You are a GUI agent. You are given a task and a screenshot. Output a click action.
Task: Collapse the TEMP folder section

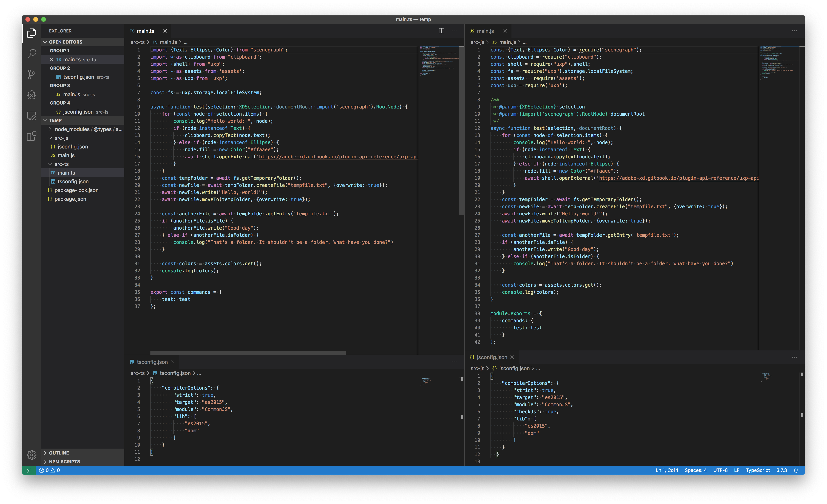pos(83,120)
